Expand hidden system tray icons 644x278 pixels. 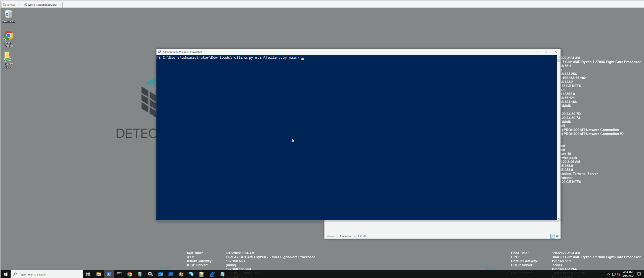[x=609, y=274]
